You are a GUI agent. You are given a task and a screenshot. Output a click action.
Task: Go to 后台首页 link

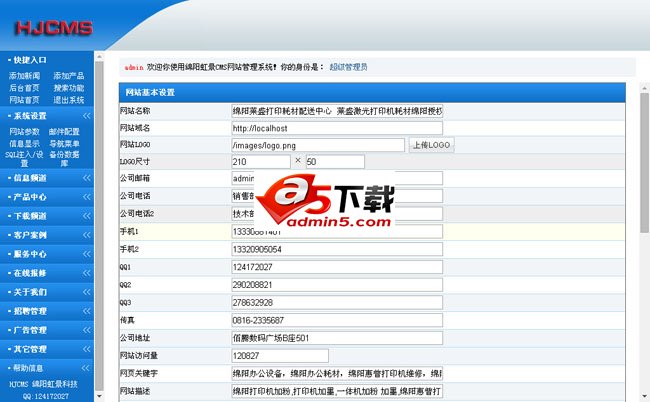coord(24,88)
